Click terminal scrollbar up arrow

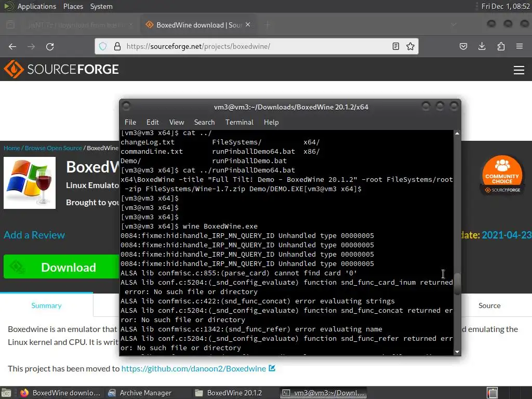[x=457, y=134]
